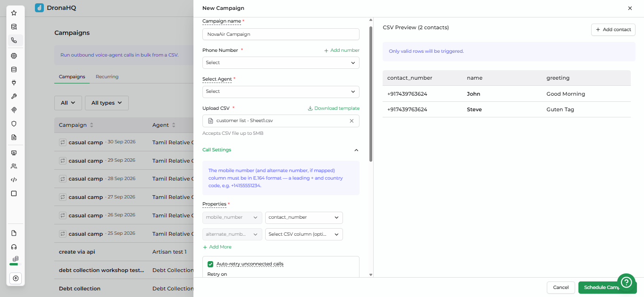Click the Add More properties link

[217, 247]
